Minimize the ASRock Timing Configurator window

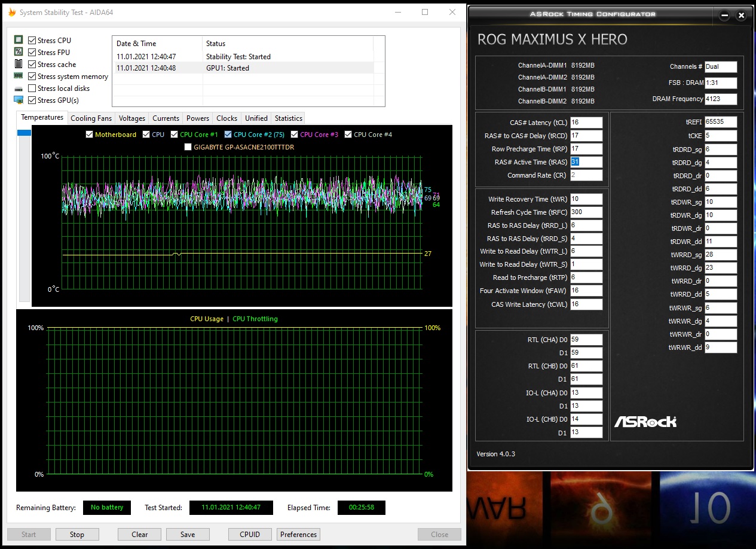724,16
